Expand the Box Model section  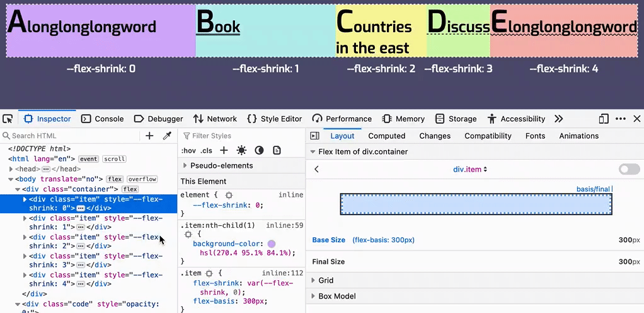pyautogui.click(x=314, y=296)
